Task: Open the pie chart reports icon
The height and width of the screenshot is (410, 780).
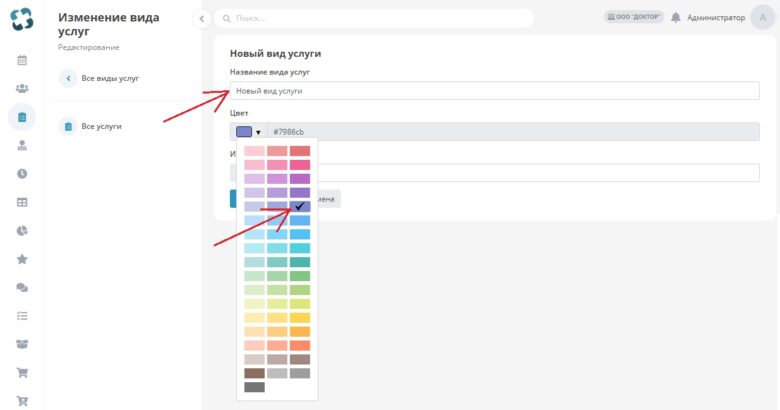Action: tap(22, 230)
